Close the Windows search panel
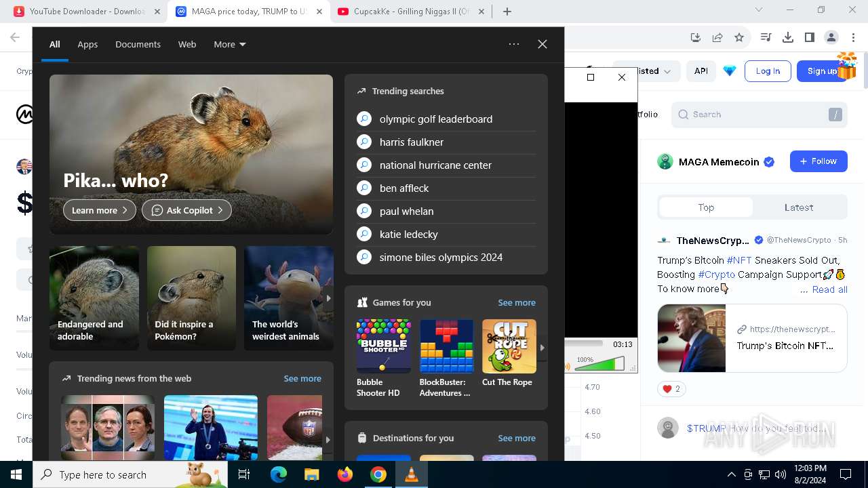 coord(542,44)
